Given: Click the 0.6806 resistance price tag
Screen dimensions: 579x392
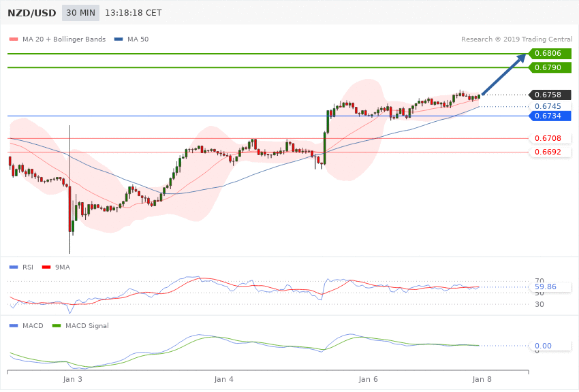Looking at the screenshot, I should [x=550, y=54].
